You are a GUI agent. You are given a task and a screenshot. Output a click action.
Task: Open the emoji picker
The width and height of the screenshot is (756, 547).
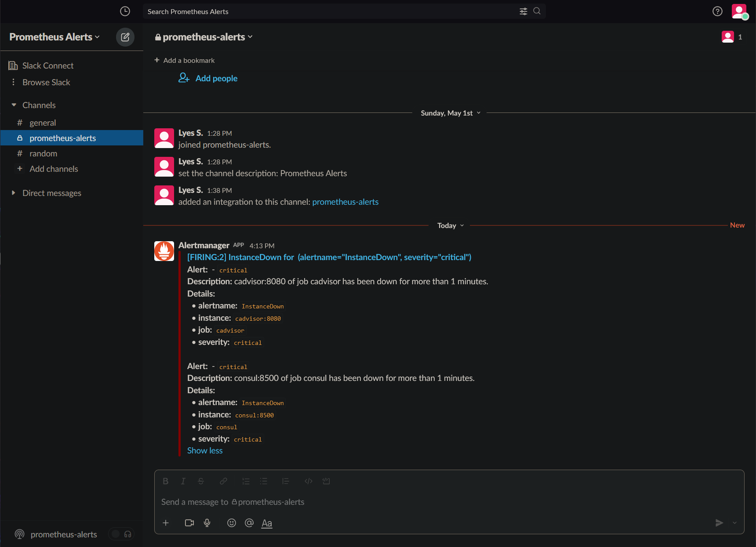pyautogui.click(x=232, y=523)
